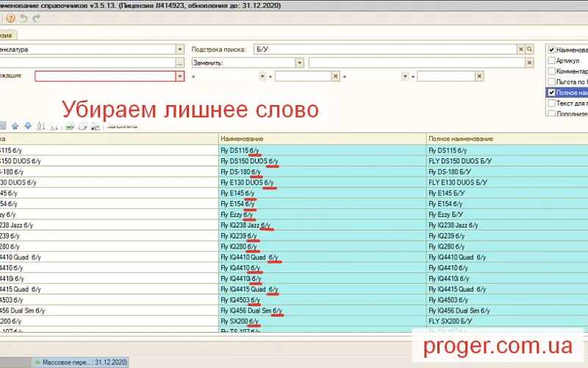
Task: Enable the Дополнительно checkbox at list bottom
Action: click(x=551, y=113)
